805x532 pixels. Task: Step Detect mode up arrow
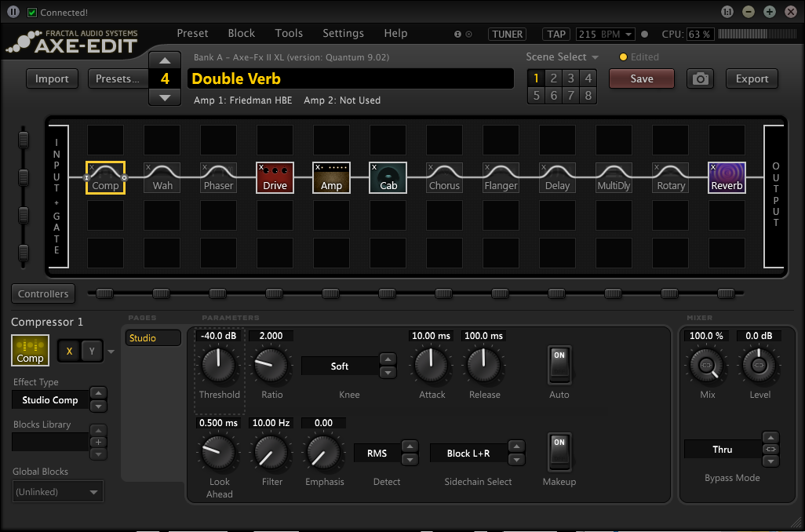click(410, 446)
